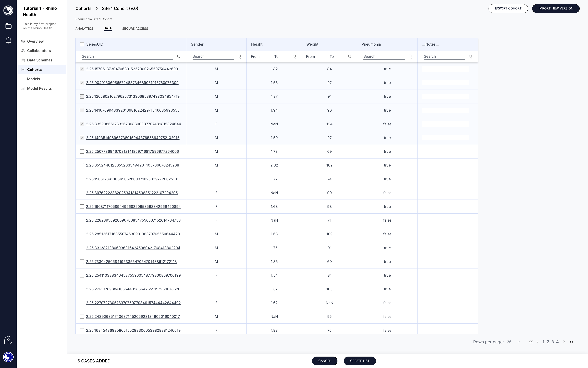Toggle the SeriesUID select-all checkbox
The width and height of the screenshot is (588, 368).
click(82, 44)
